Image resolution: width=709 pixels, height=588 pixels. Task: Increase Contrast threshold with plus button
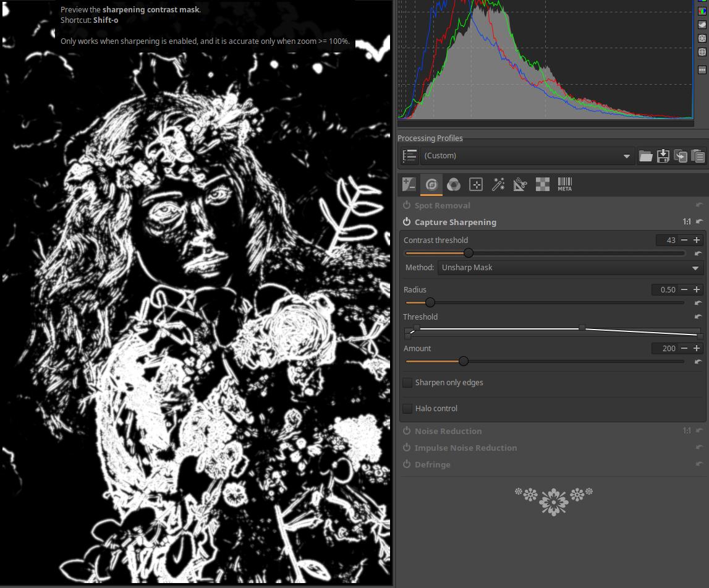click(x=697, y=241)
